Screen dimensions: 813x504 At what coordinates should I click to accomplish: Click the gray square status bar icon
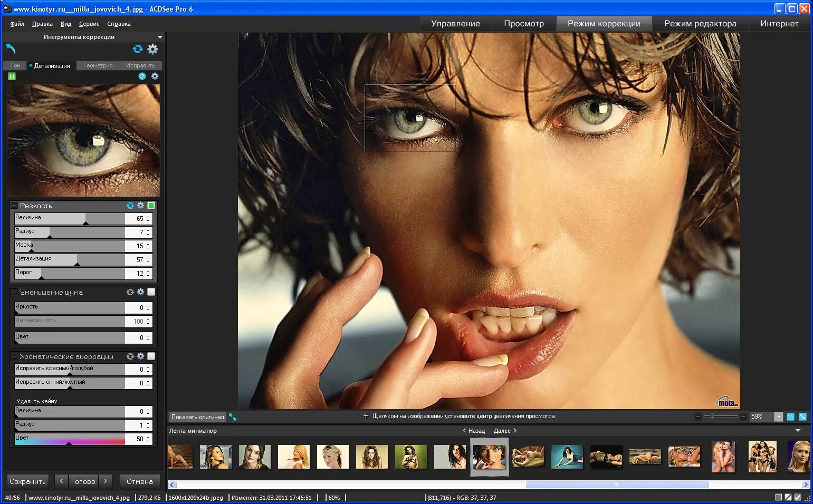click(x=779, y=497)
